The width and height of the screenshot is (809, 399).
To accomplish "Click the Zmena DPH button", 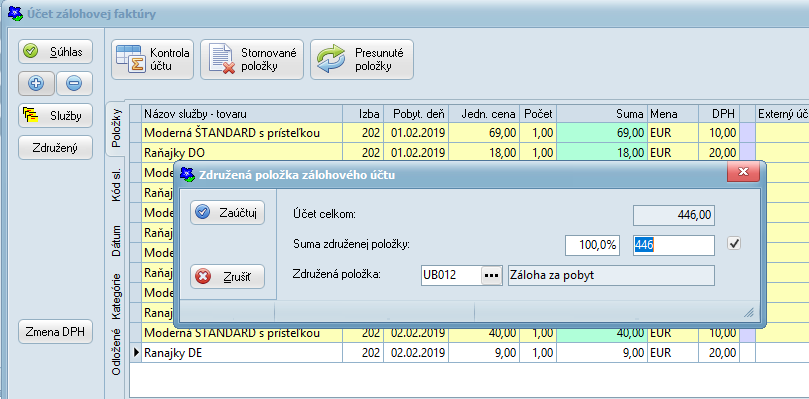I will coord(55,331).
